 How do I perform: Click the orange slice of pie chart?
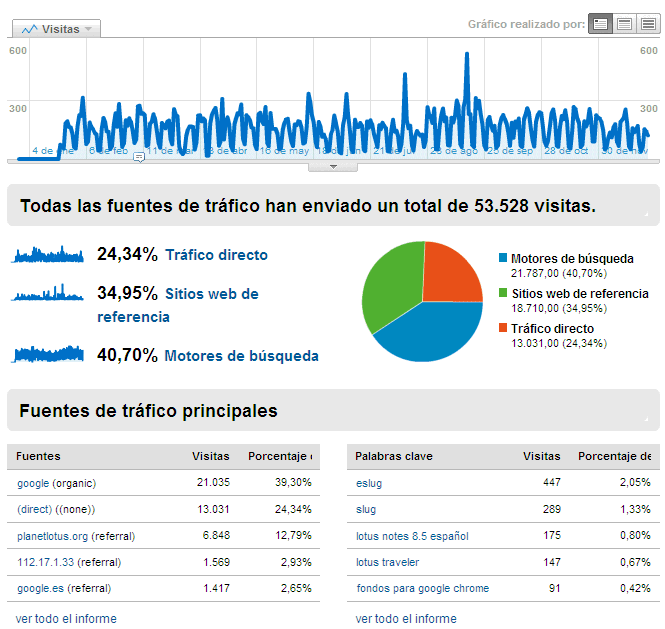(450, 274)
